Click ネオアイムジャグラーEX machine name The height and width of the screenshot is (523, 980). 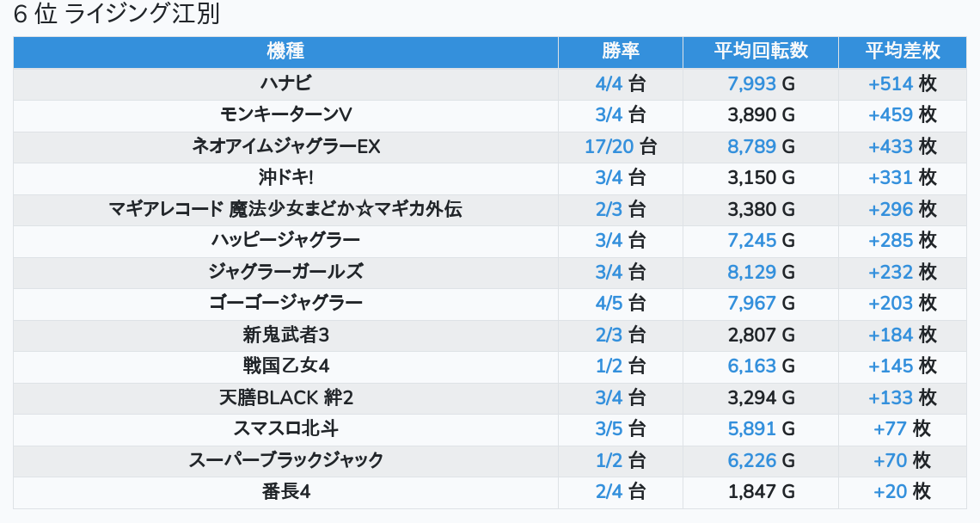[x=285, y=146]
